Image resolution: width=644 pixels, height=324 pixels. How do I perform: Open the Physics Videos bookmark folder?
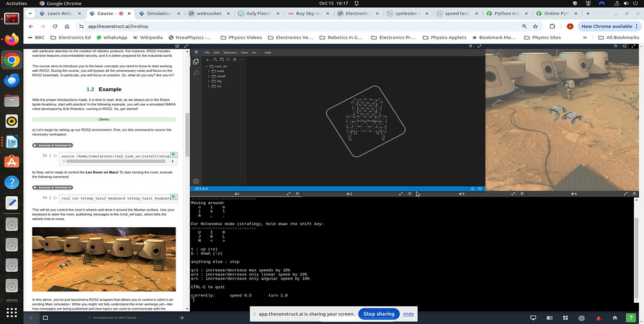point(241,37)
